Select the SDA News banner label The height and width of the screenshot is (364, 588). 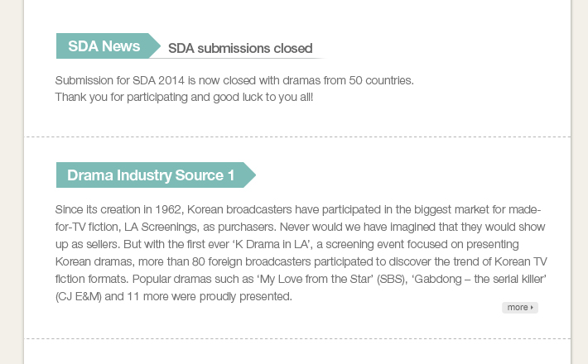[x=104, y=46]
